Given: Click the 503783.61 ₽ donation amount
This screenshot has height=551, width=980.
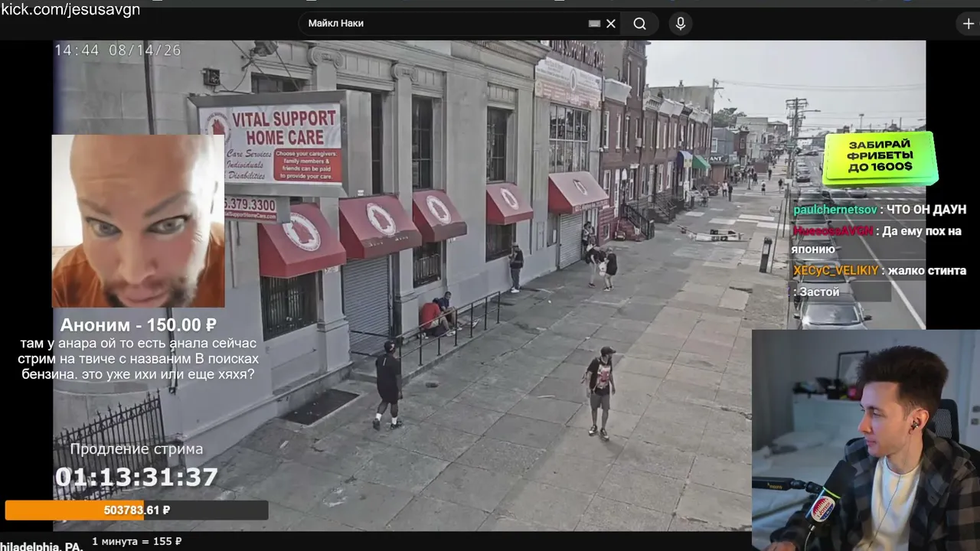Looking at the screenshot, I should 137,510.
